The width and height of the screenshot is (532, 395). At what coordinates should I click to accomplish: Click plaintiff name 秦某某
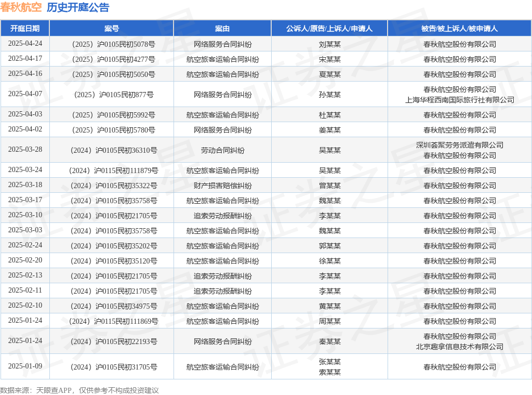(329, 341)
